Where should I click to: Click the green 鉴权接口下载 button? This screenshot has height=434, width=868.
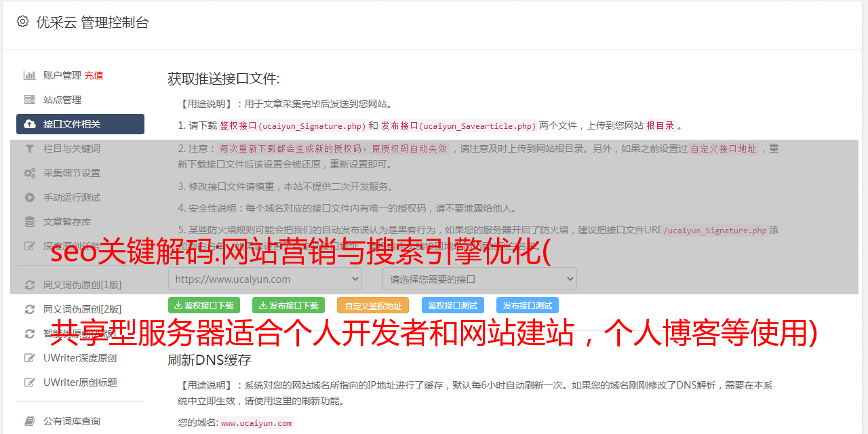[x=204, y=305]
